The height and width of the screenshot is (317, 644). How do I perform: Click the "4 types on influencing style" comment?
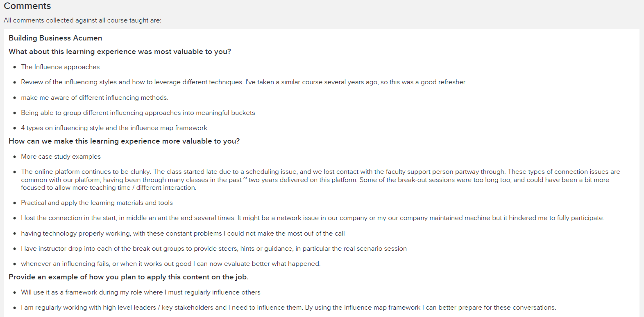point(114,128)
